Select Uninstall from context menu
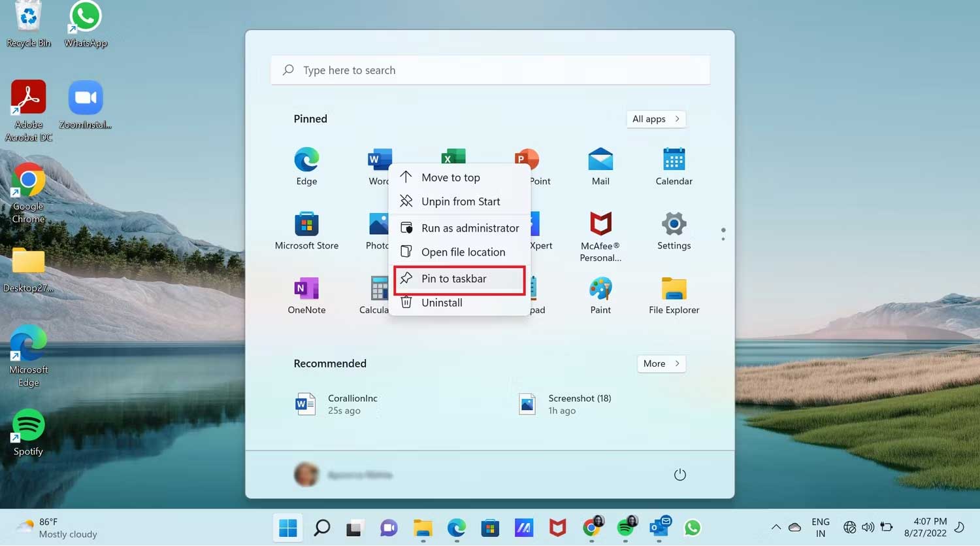Viewport: 980px width, 546px height. (x=459, y=303)
